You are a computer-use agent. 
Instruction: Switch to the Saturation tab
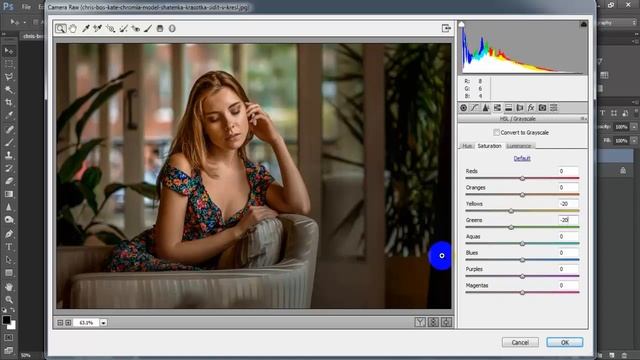[x=489, y=146]
